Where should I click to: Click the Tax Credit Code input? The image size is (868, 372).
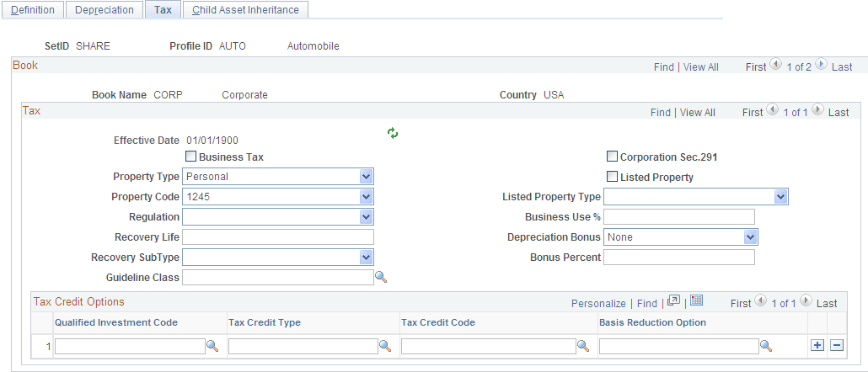tap(488, 346)
